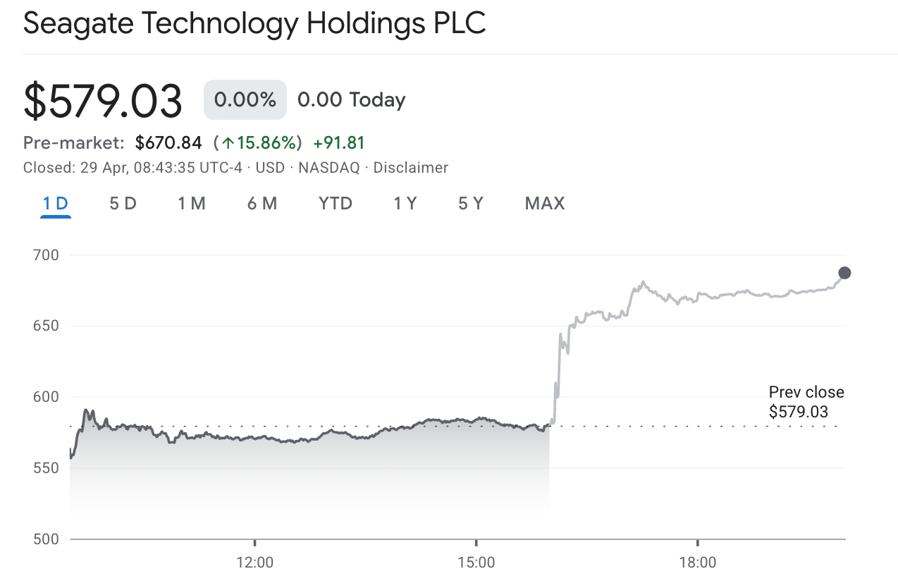Show the MAX history tab

(545, 204)
